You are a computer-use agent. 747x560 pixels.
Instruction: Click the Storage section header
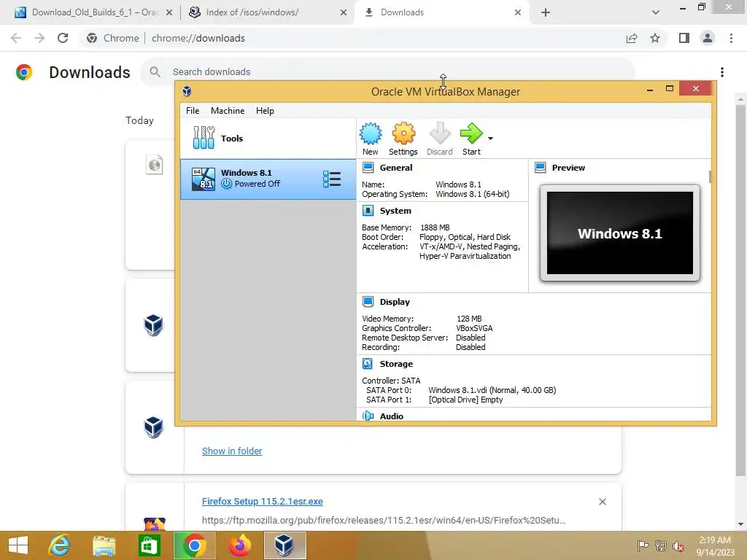(x=396, y=364)
